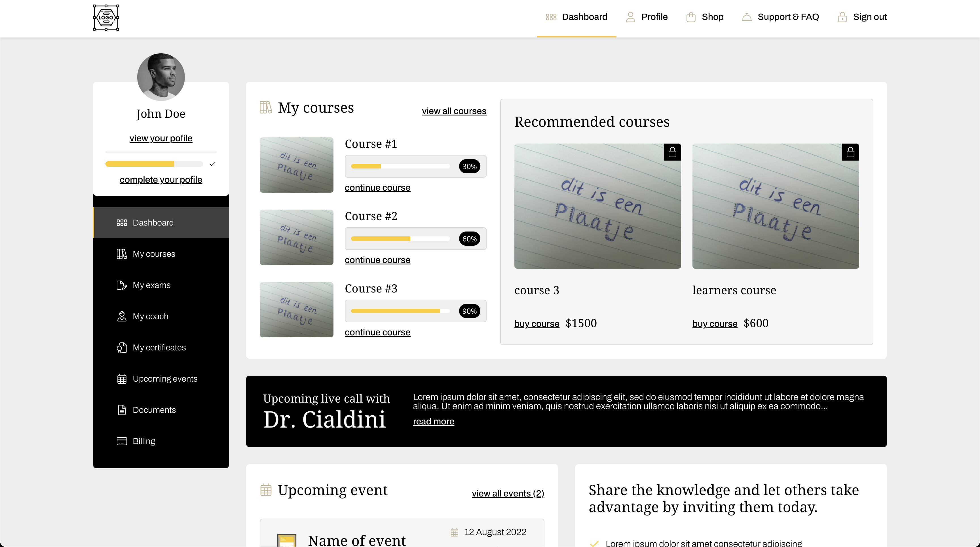This screenshot has height=547, width=980.
Task: Click the My certificates sidebar icon
Action: (x=121, y=348)
